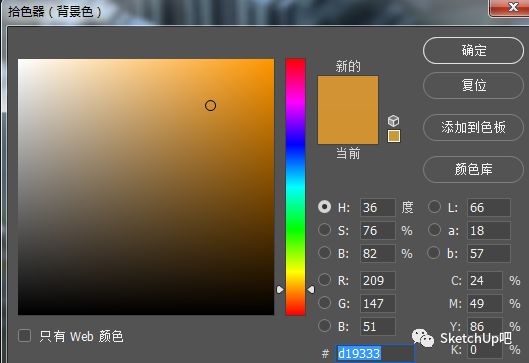Click the hue slider's left triangle handle

[280, 289]
